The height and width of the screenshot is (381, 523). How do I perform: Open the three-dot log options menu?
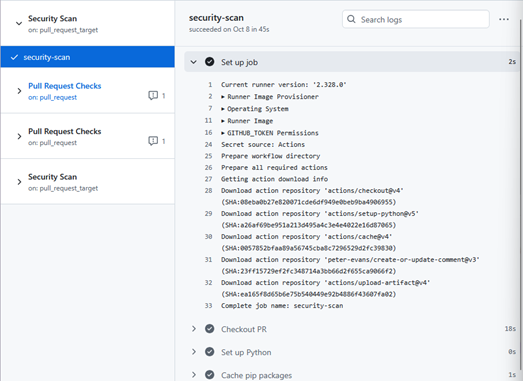point(504,19)
